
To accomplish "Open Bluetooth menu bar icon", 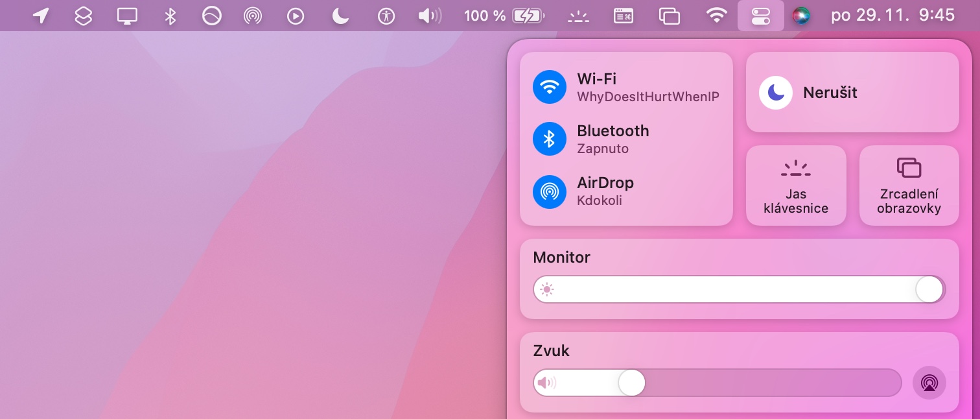I will [x=170, y=16].
